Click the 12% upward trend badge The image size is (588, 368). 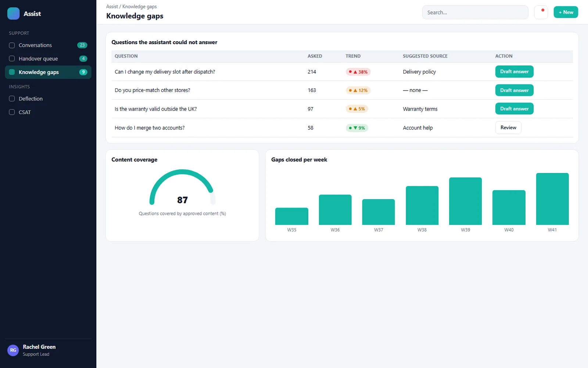click(358, 90)
